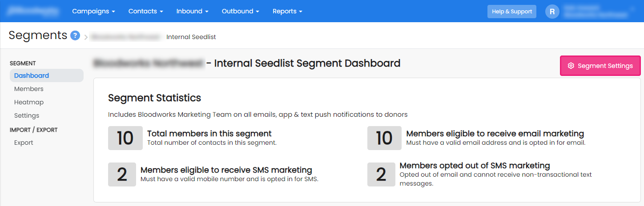Click the breadcrumb chevron arrow
Viewport: 644px width, 206px height.
click(x=86, y=37)
